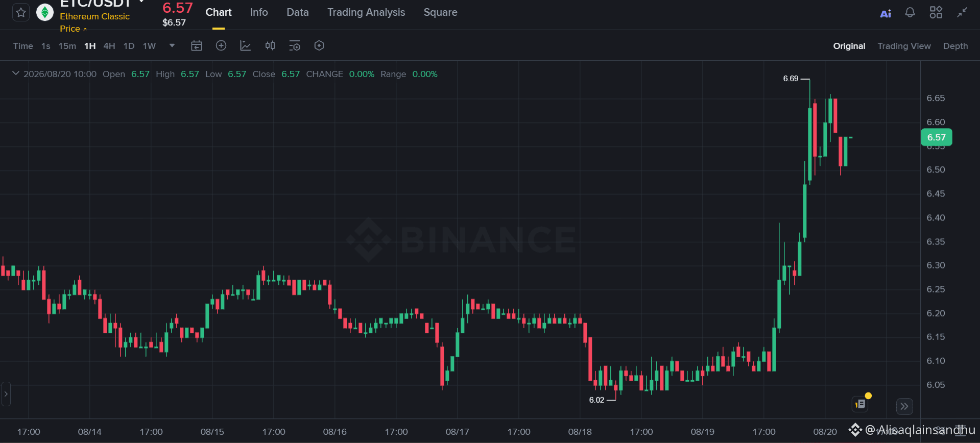Image resolution: width=980 pixels, height=443 pixels.
Task: Click the $6.57 USD price text
Action: point(174,22)
